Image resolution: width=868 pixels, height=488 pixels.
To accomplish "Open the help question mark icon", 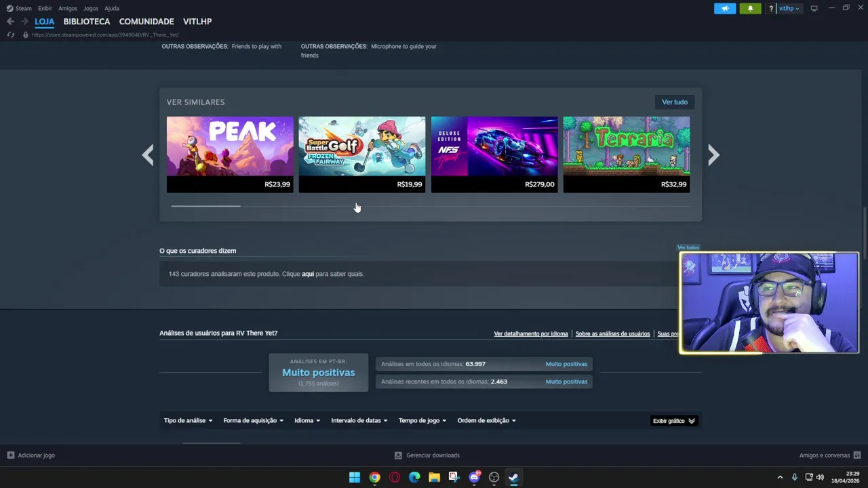I will pyautogui.click(x=771, y=8).
